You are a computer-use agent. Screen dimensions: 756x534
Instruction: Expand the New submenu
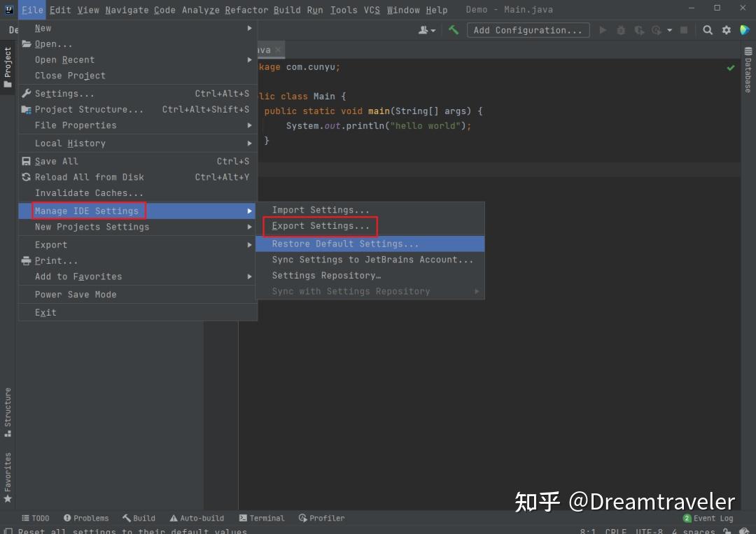point(137,29)
